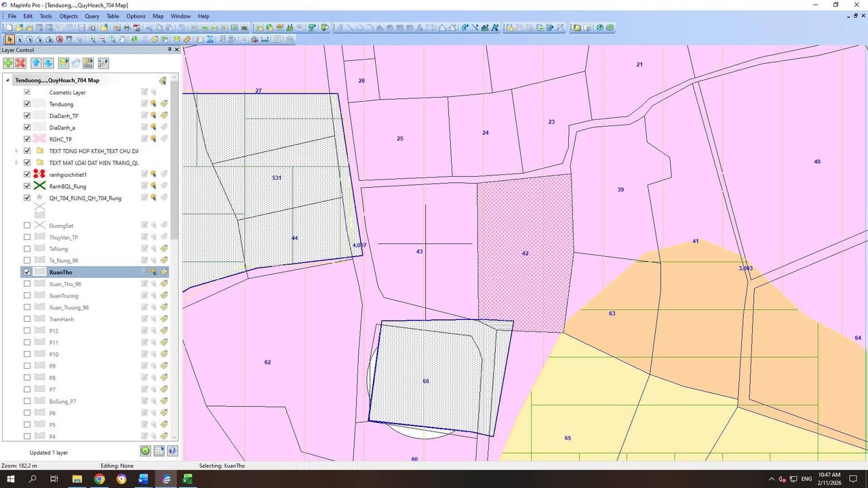
Task: Click the pink RGHC_TP style swatch
Action: tap(39, 139)
